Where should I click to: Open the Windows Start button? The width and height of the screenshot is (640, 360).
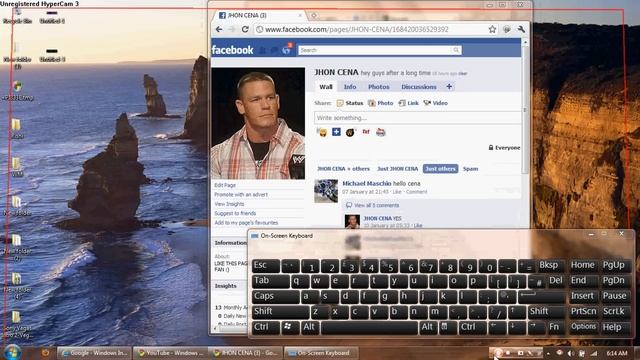13,352
